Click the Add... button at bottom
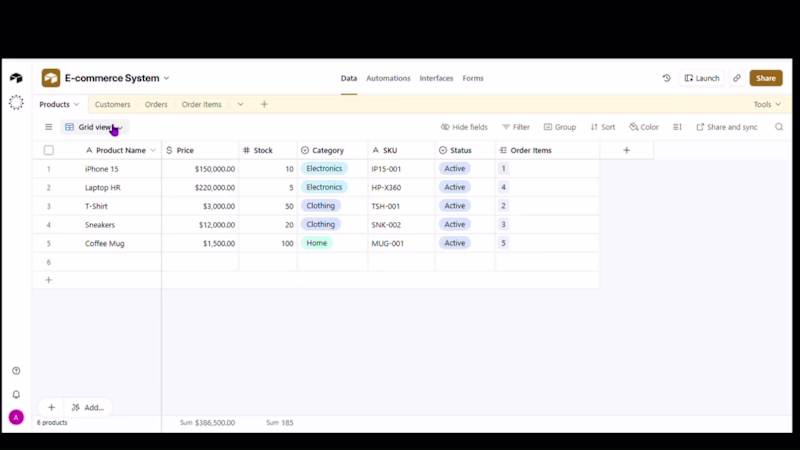This screenshot has width=800, height=450. pyautogui.click(x=88, y=407)
